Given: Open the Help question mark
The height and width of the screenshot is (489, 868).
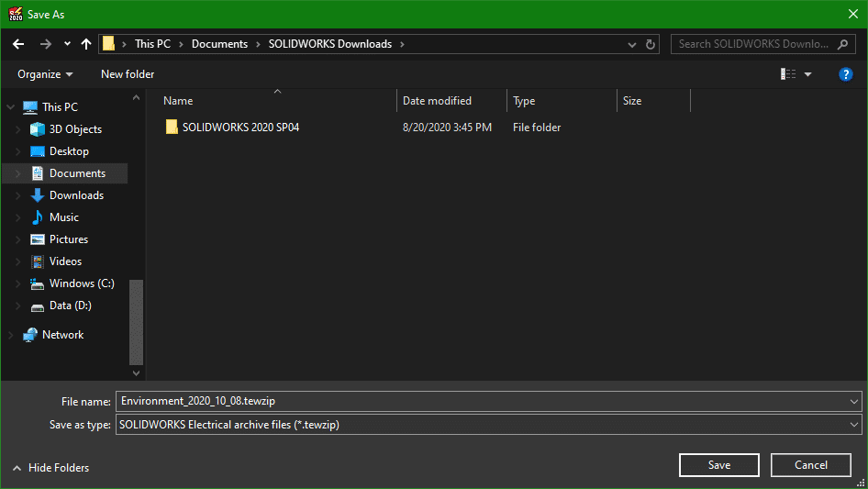Looking at the screenshot, I should pos(845,74).
